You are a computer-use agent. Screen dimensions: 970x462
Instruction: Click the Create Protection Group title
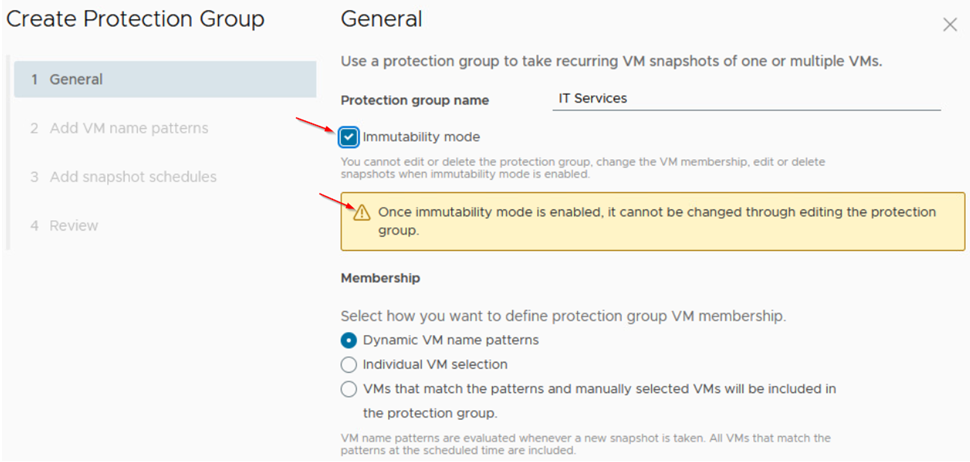coord(135,19)
